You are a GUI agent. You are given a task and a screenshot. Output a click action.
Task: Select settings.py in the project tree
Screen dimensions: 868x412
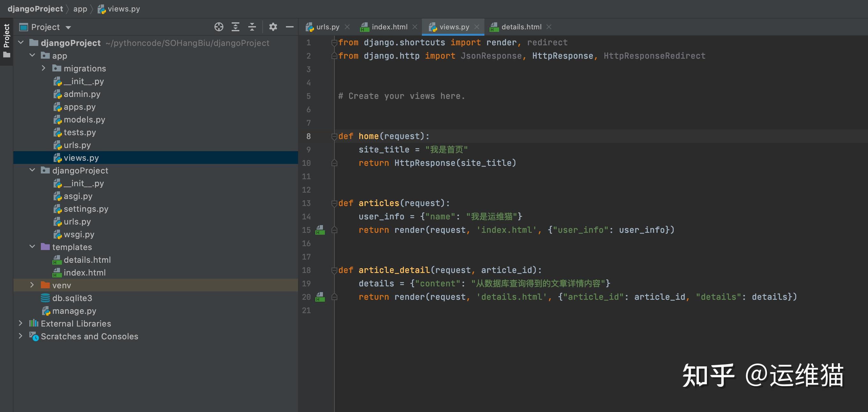86,209
